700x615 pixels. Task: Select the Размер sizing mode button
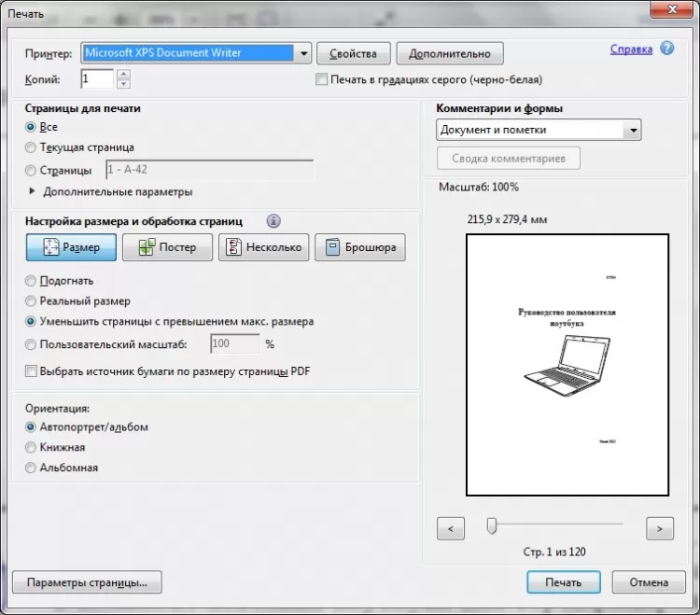[72, 247]
